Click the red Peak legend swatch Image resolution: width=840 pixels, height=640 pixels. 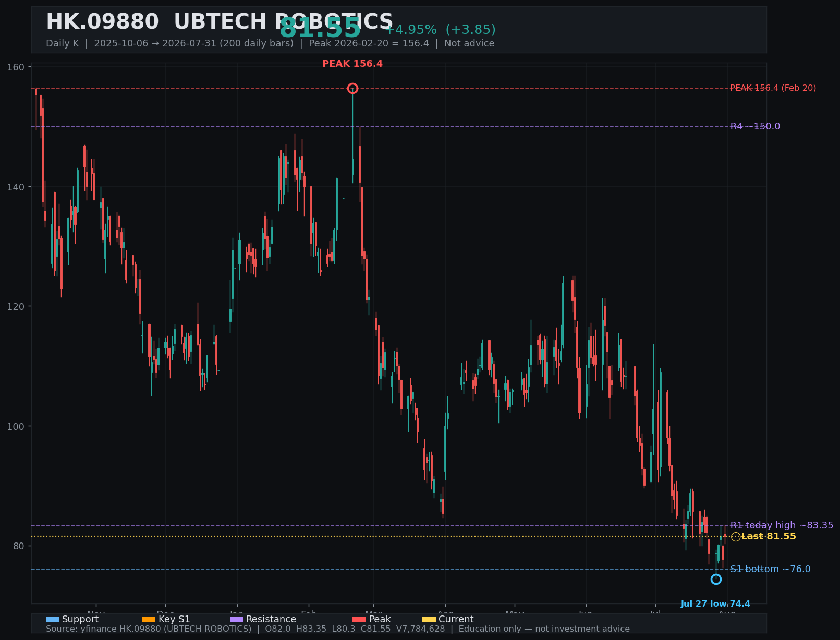[359, 619]
